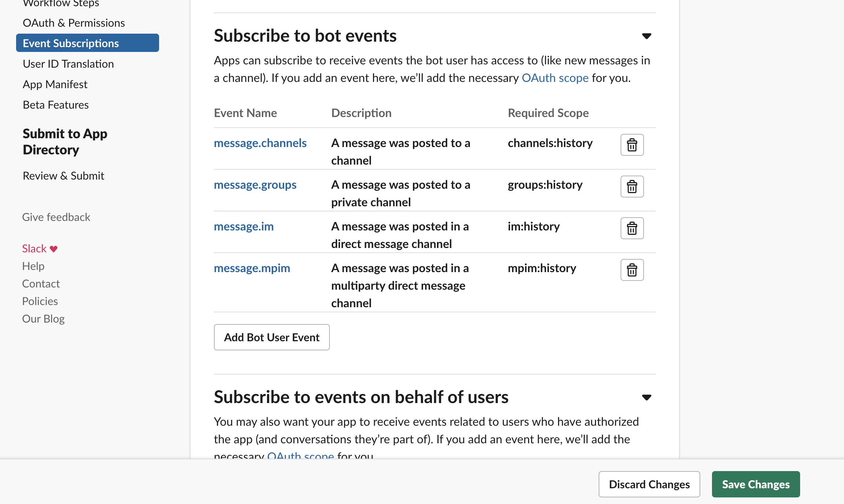This screenshot has width=844, height=504.
Task: Open OAuth & Permissions in the sidebar
Action: coord(74,22)
